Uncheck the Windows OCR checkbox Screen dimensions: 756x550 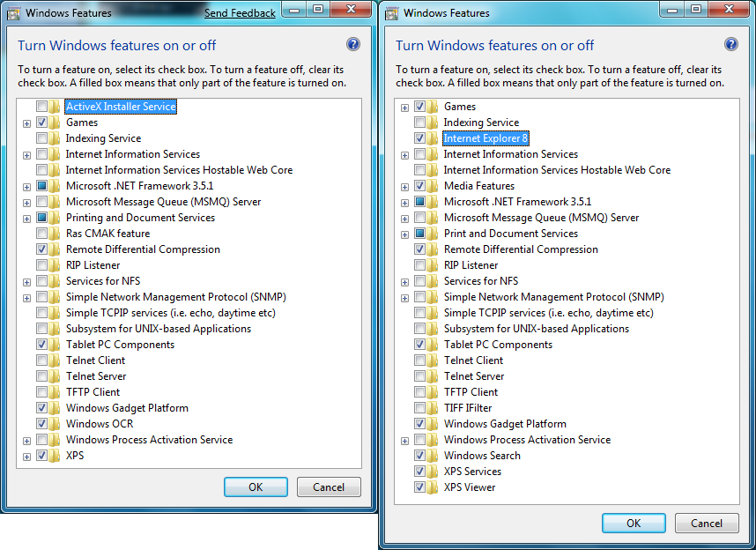[42, 424]
